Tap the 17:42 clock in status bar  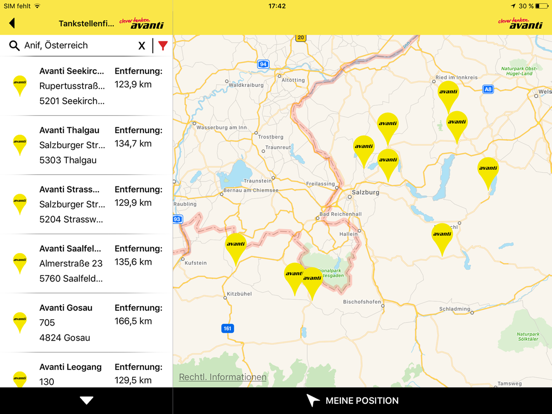(277, 6)
